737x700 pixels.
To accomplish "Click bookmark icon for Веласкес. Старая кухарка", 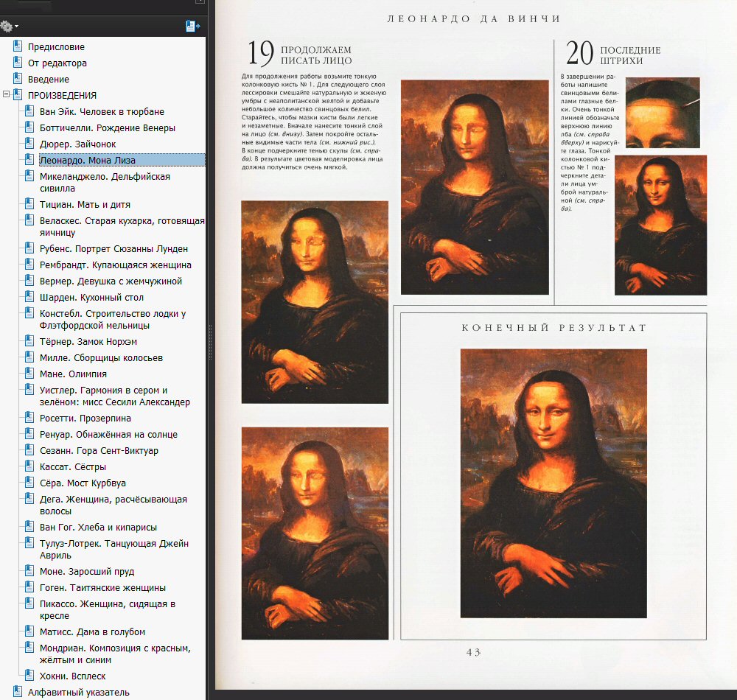I will [29, 220].
